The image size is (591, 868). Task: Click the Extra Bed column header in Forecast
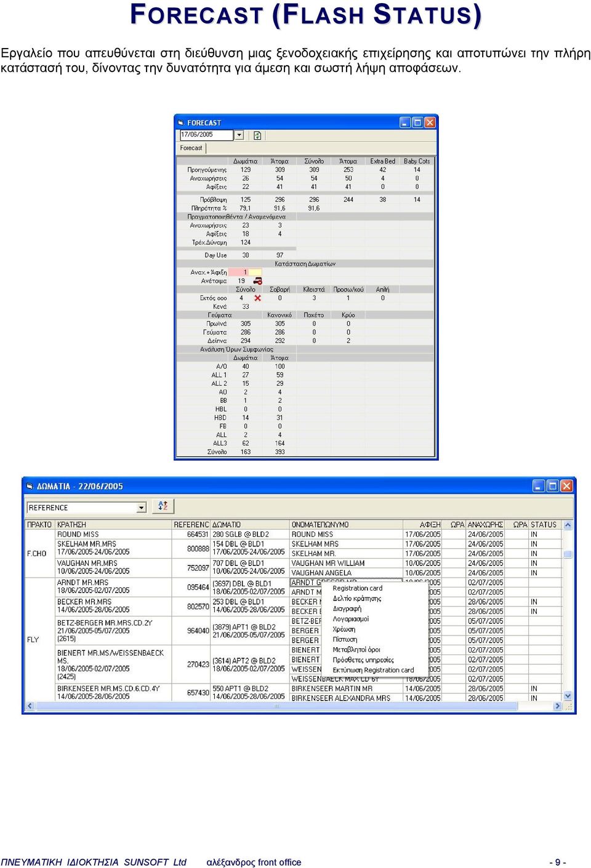coord(383,161)
